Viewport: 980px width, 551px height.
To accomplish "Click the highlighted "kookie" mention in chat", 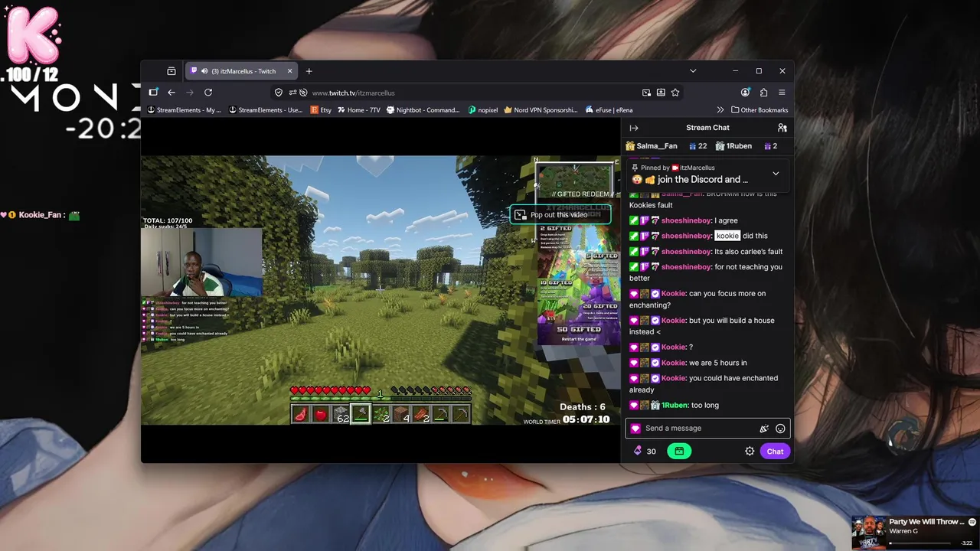I will click(x=727, y=236).
